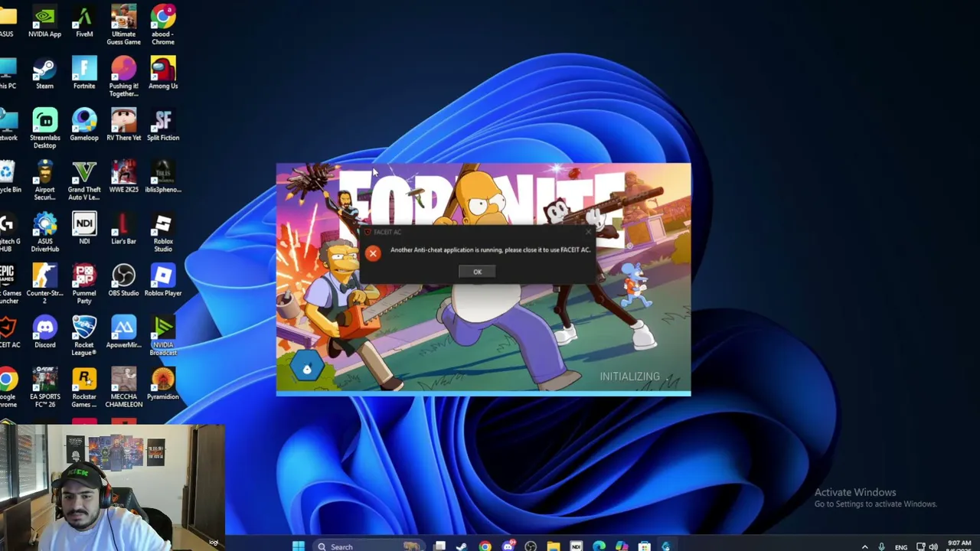Click the abood - Chrome profile shortcut

162,24
